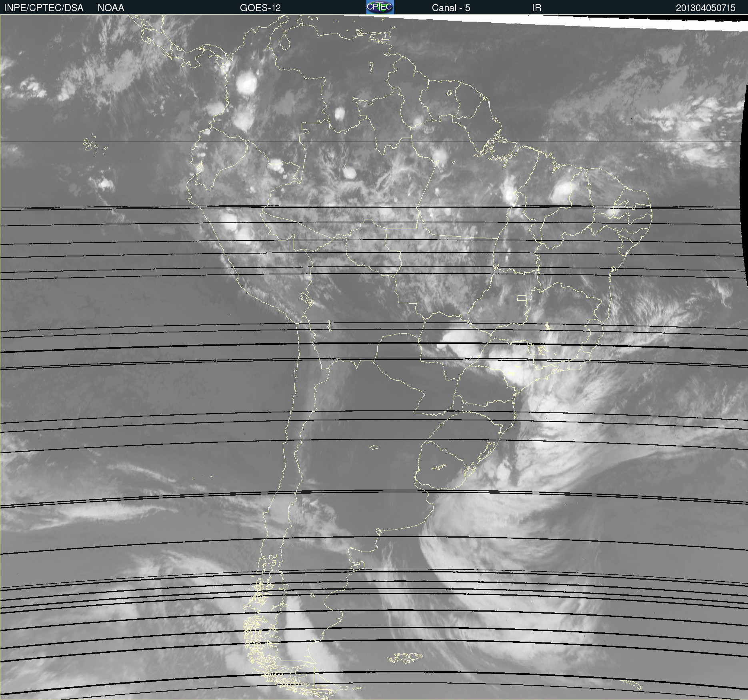Click the IR label in the header
The width and height of the screenshot is (748, 700).
coord(536,8)
